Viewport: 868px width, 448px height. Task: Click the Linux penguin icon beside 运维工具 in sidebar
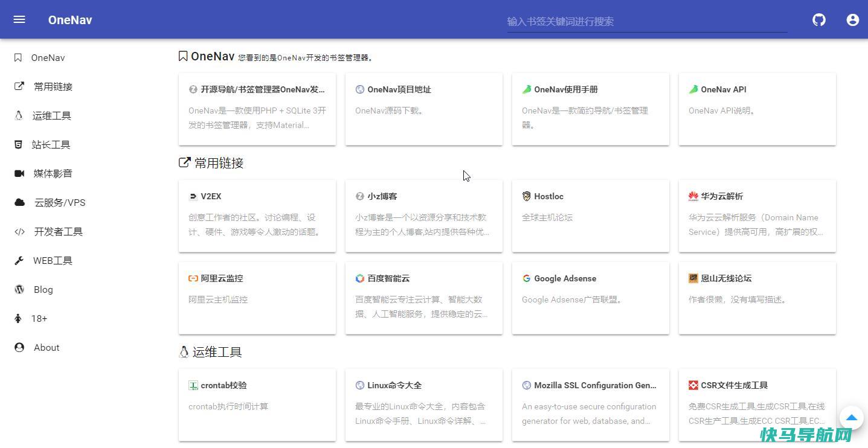pos(19,115)
